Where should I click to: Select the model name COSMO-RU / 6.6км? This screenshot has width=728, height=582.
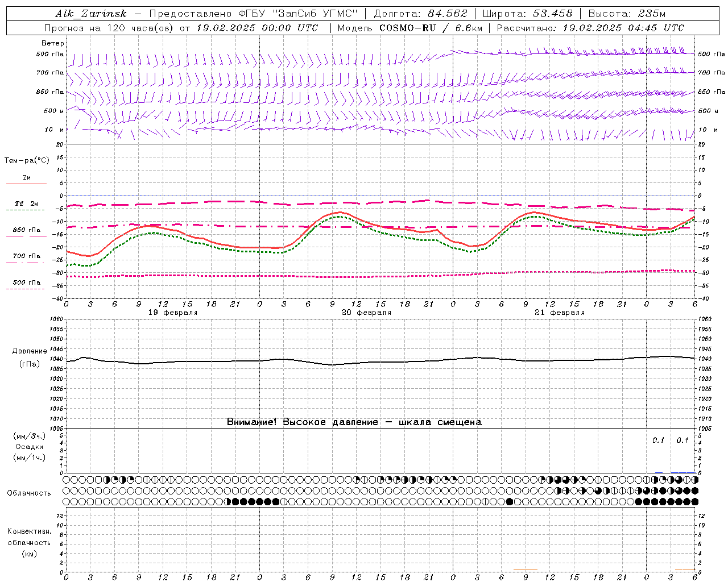tap(431, 28)
